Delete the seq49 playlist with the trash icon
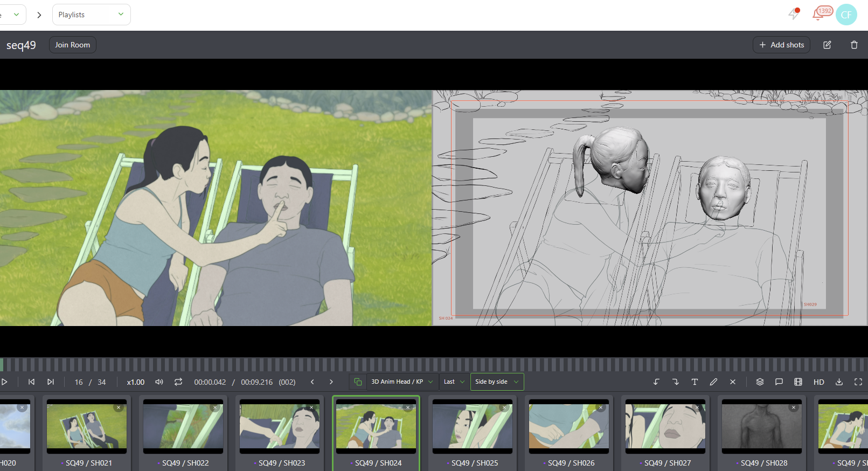 [854, 45]
